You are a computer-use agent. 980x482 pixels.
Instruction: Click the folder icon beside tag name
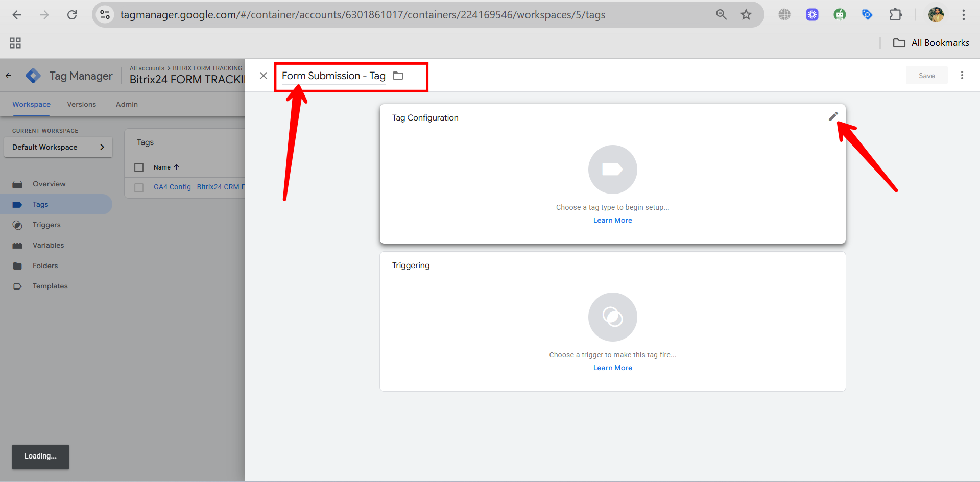pos(398,76)
